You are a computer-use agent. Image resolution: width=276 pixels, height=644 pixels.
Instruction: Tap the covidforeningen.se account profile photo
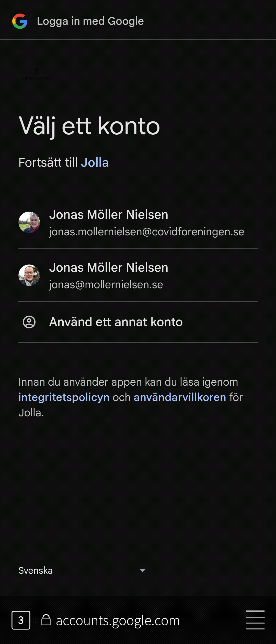click(x=29, y=222)
